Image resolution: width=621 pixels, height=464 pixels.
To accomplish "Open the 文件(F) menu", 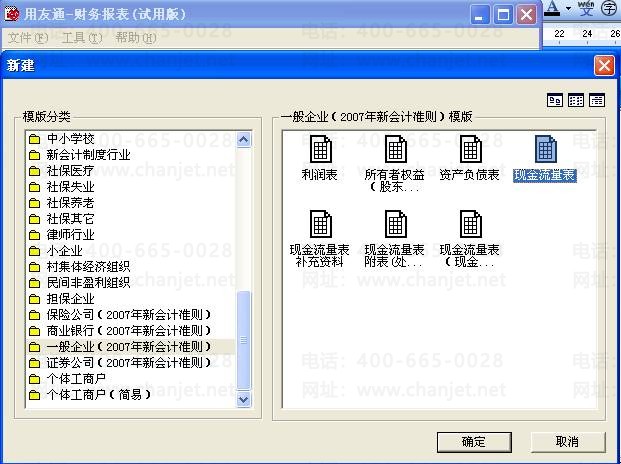I will point(28,38).
